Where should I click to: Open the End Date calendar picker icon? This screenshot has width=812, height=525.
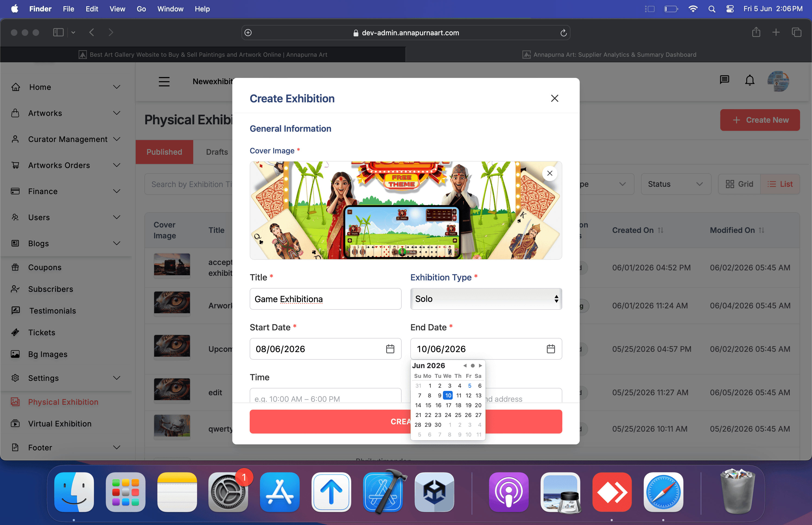[x=551, y=349]
